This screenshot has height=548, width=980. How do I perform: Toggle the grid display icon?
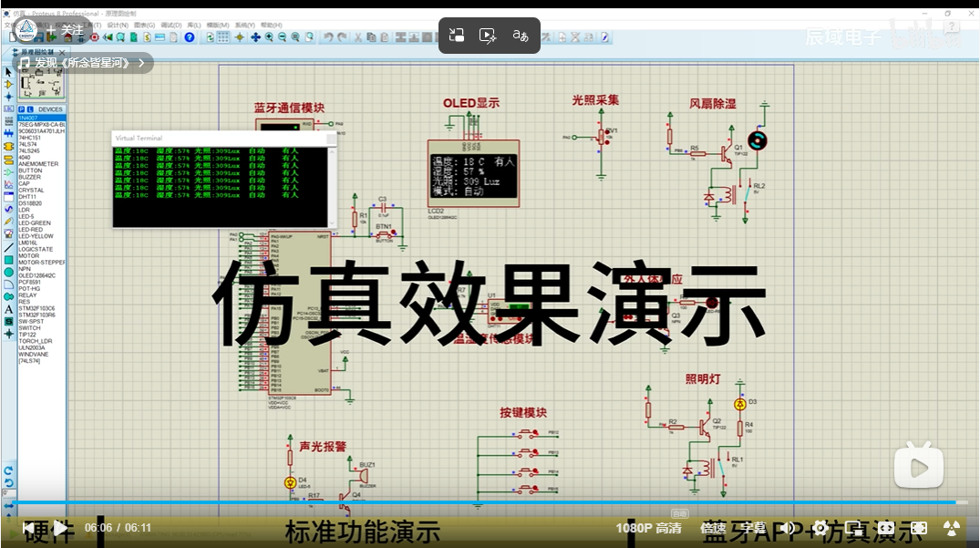point(223,37)
